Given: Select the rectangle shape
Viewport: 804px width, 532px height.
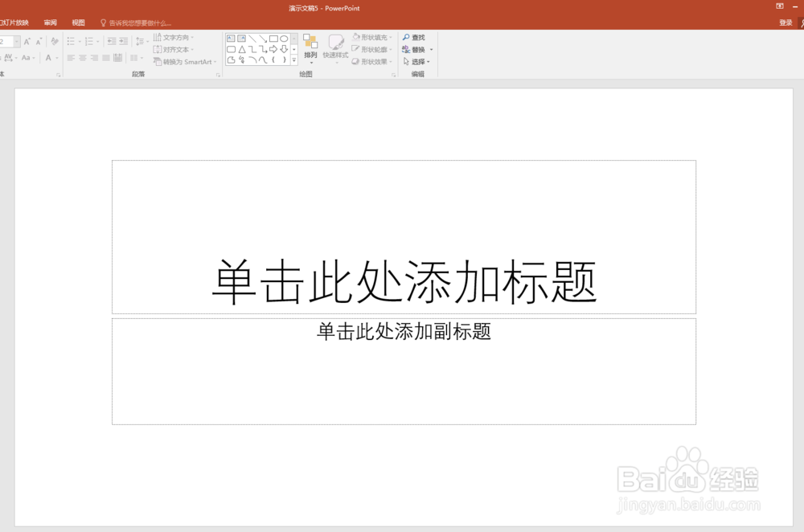Looking at the screenshot, I should (273, 39).
